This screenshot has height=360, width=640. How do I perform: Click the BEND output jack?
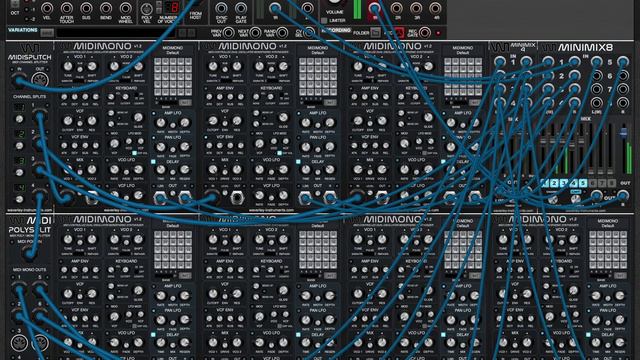coord(106,8)
